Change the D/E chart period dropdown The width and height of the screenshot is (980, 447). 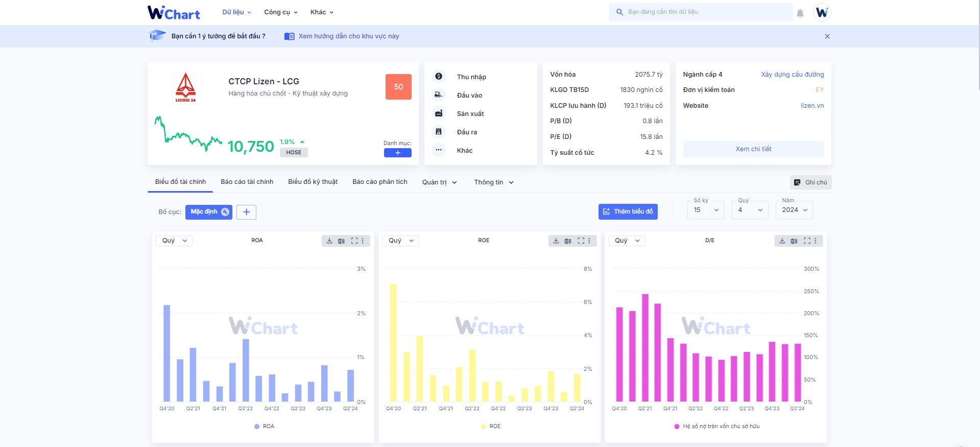click(627, 241)
